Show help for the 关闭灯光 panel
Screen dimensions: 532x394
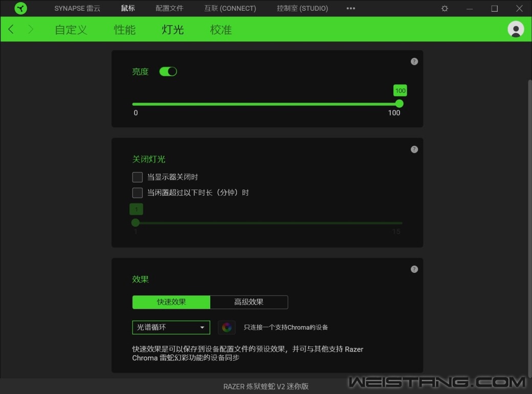click(414, 150)
